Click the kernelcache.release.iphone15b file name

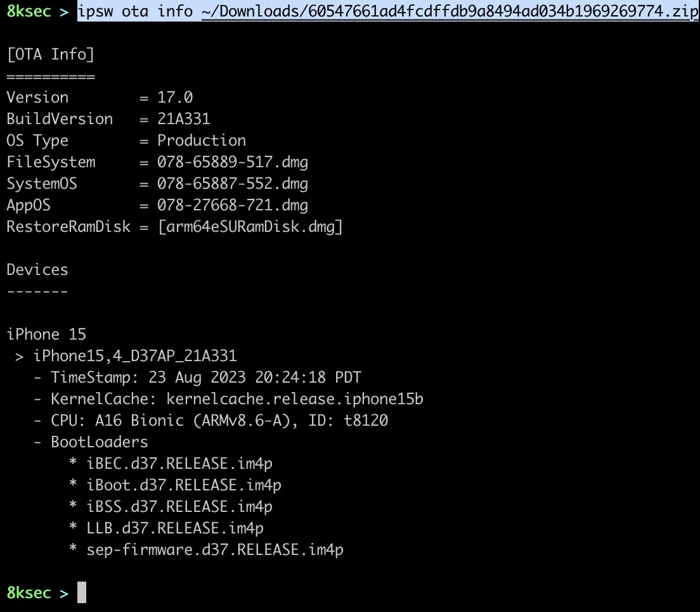pyautogui.click(x=295, y=399)
